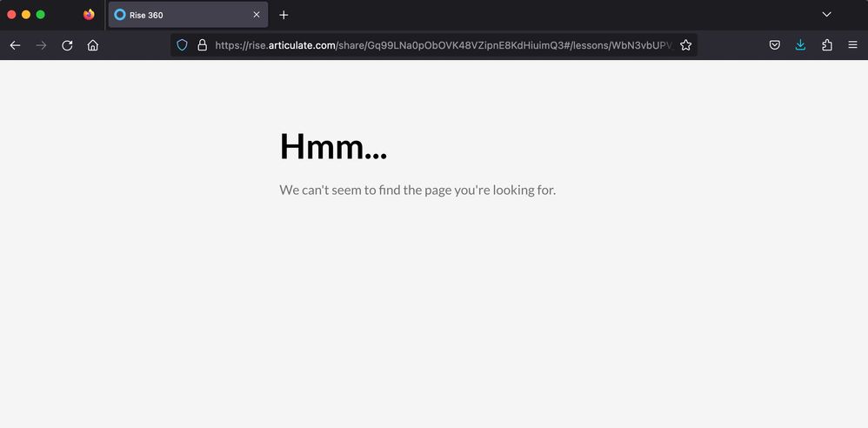Close the Rise 360 tab
Screen dimensions: 868x428
257,15
